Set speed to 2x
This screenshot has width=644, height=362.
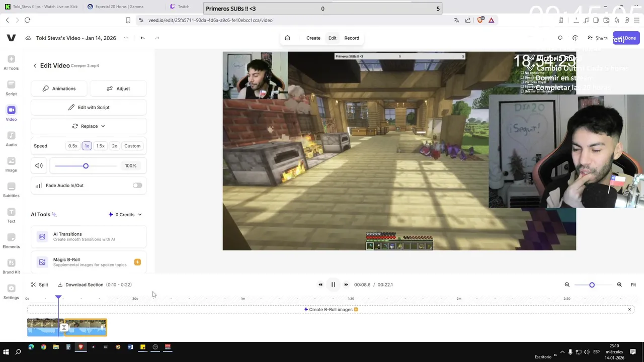click(114, 146)
